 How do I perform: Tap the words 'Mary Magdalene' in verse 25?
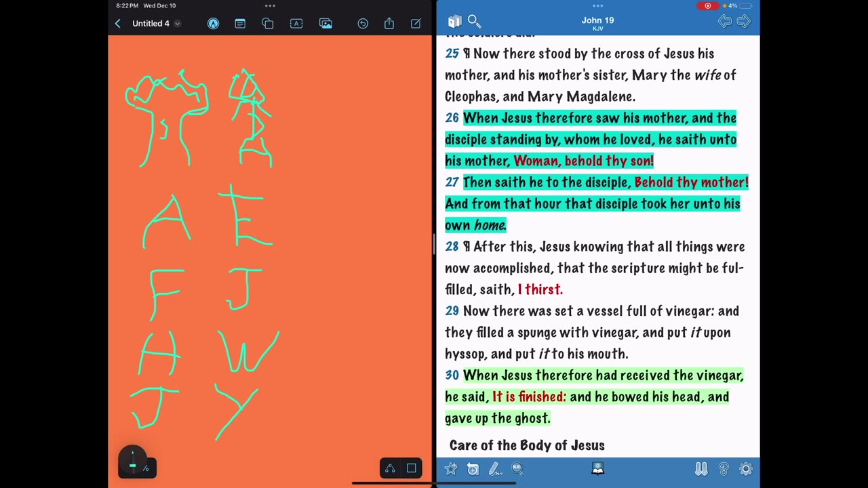click(581, 96)
